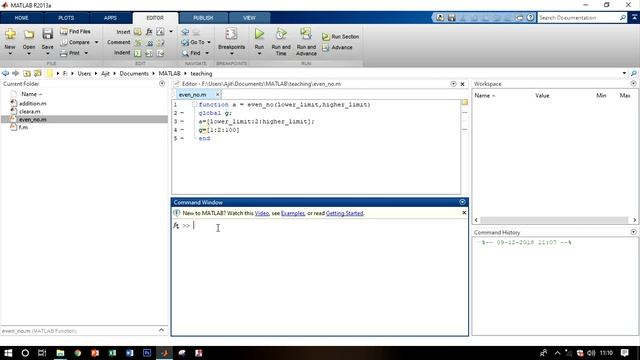Viewport: 640px width, 360px height.
Task: Click the Workspace horizontal scrollbar
Action: 554,220
